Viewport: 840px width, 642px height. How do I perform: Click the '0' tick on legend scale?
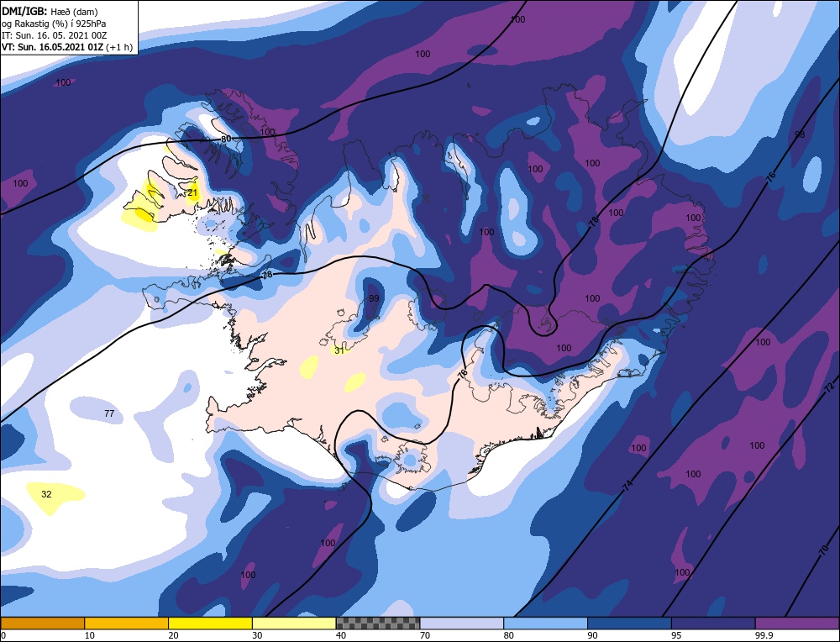click(3, 635)
